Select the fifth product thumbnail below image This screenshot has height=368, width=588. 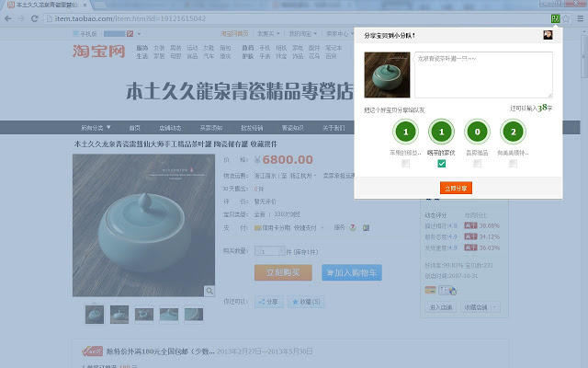[194, 315]
